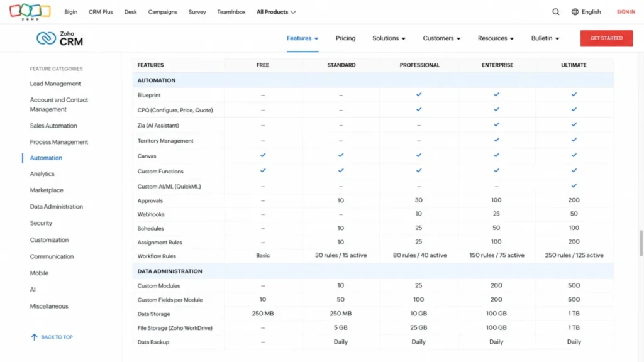The height and width of the screenshot is (362, 644).
Task: Open Campaigns product link
Action: (163, 12)
